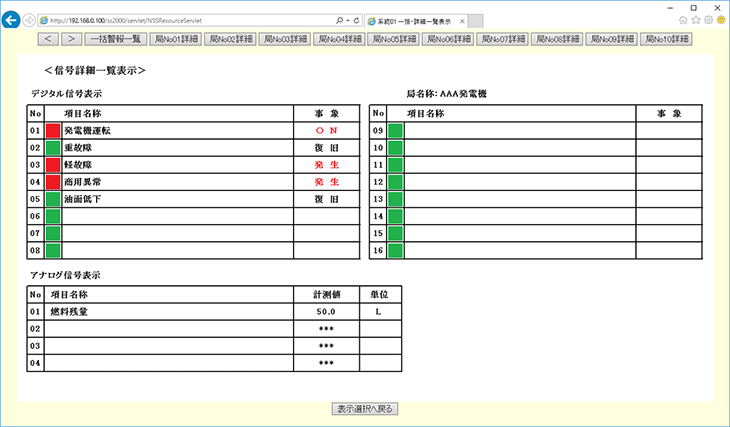Open 局No05詳細 button
This screenshot has width=730, height=427.
pyautogui.click(x=393, y=39)
